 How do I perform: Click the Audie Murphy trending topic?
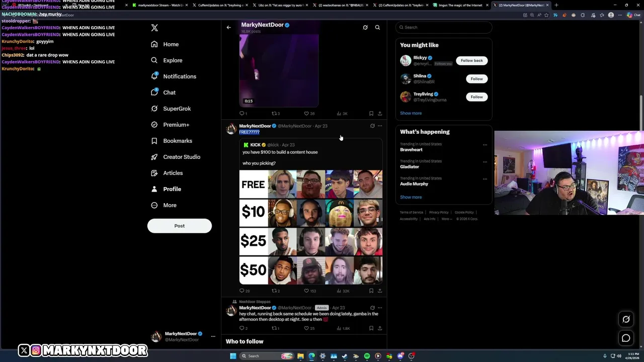coord(414,184)
